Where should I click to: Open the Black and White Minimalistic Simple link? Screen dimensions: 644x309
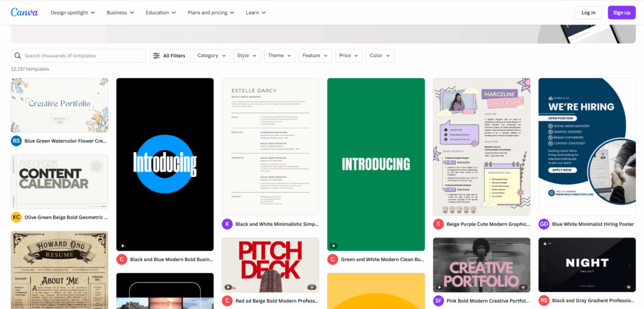(x=277, y=224)
